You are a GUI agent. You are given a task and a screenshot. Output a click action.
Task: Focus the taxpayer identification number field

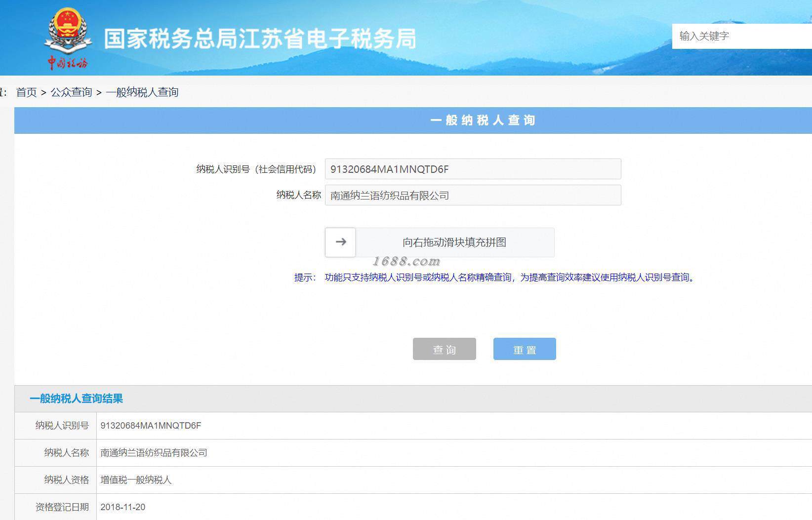[x=473, y=169]
